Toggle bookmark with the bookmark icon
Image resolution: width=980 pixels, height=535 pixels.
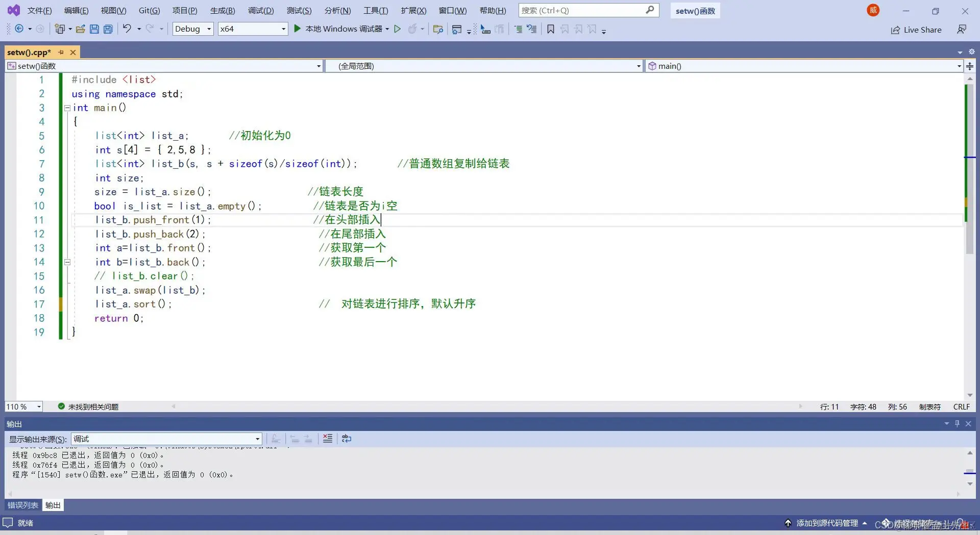(x=551, y=29)
